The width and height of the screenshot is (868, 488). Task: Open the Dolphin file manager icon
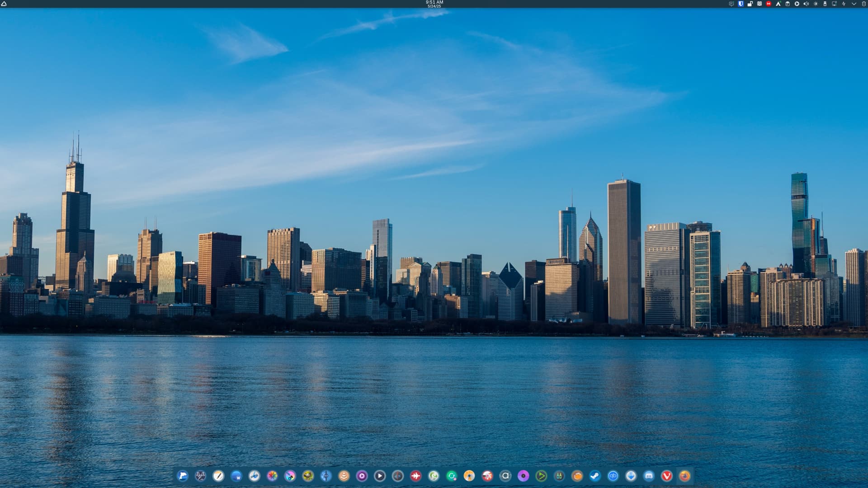coord(183,476)
